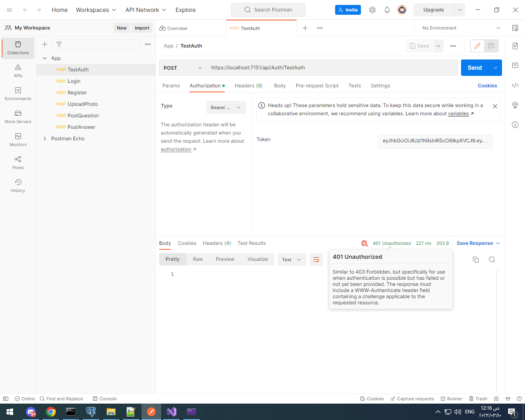This screenshot has height=420, width=525.
Task: Open the Documentation icon in right sidebar
Action: click(x=515, y=46)
